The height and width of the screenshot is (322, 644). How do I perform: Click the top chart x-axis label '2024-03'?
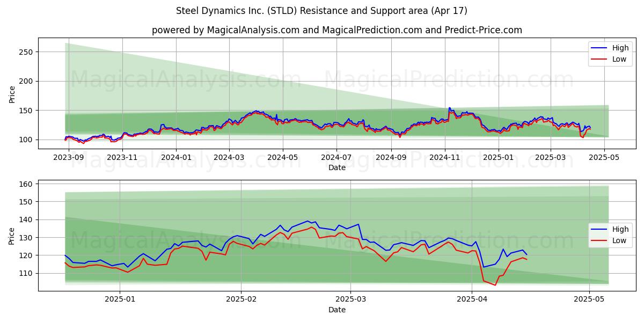(x=229, y=157)
